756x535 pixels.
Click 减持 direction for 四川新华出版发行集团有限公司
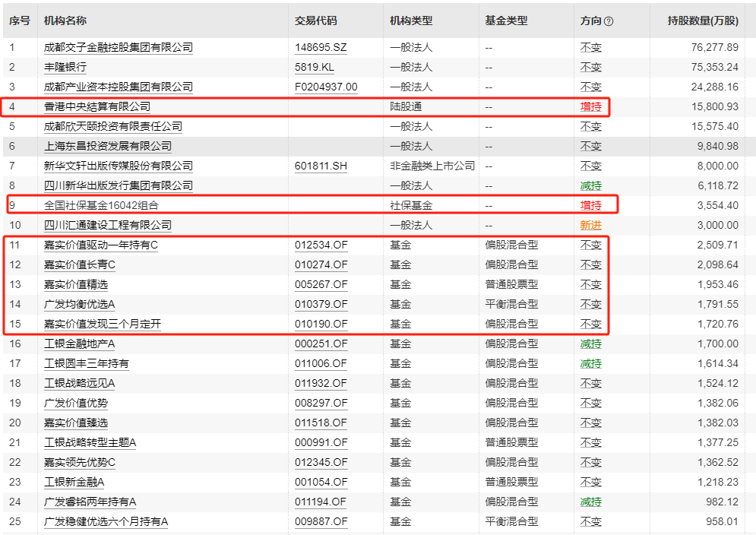pos(590,185)
